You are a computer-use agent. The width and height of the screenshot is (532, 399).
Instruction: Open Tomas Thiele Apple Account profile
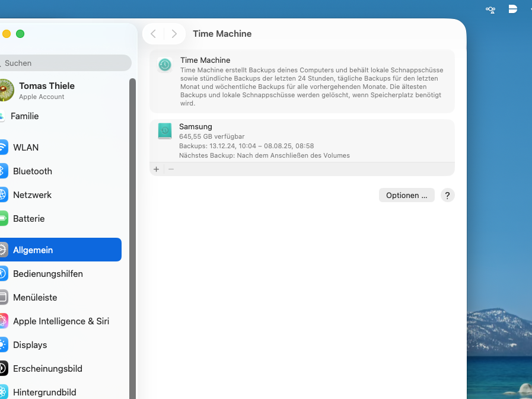[x=46, y=90]
